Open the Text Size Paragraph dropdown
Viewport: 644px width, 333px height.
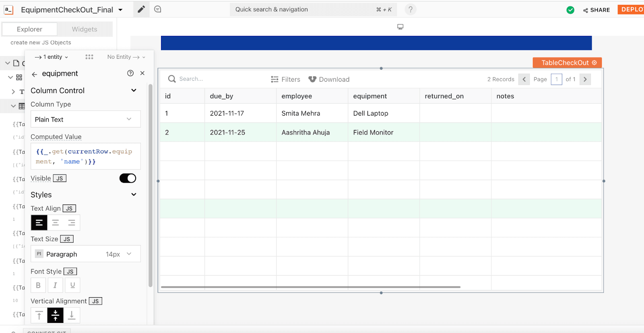86,254
